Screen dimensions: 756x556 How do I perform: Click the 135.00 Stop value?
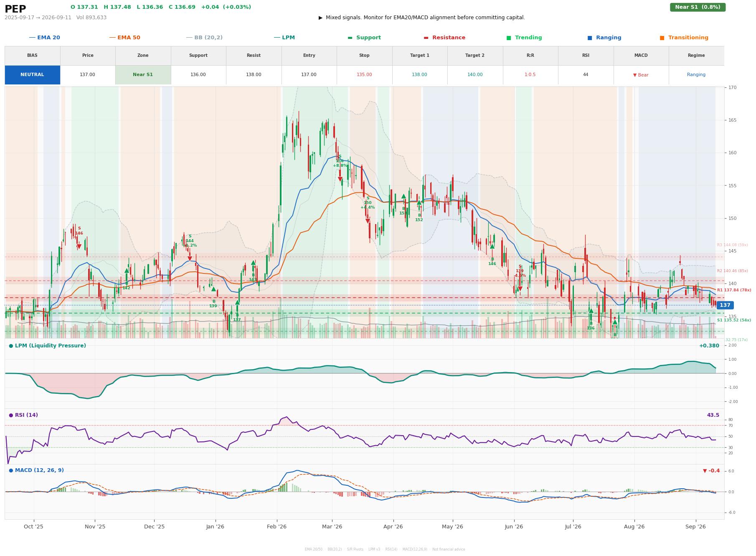click(364, 75)
